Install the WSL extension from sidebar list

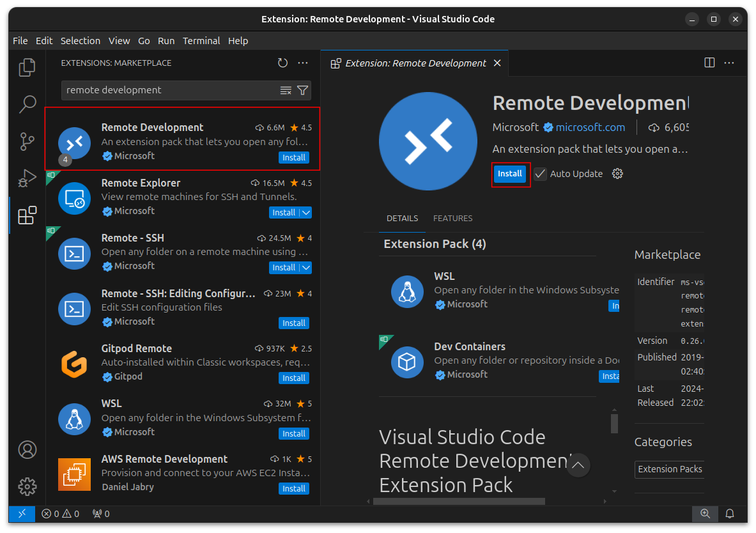click(x=293, y=434)
